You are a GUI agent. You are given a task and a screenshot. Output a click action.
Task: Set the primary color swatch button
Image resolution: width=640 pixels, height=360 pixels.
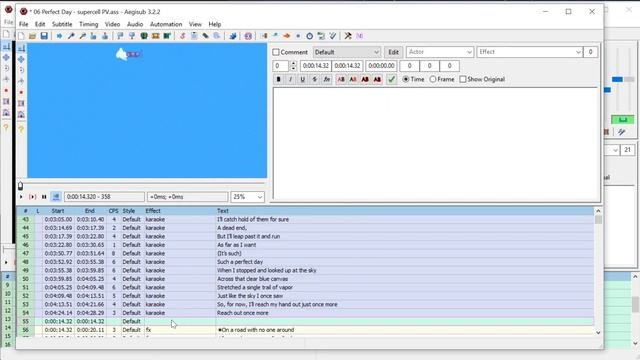pos(341,79)
